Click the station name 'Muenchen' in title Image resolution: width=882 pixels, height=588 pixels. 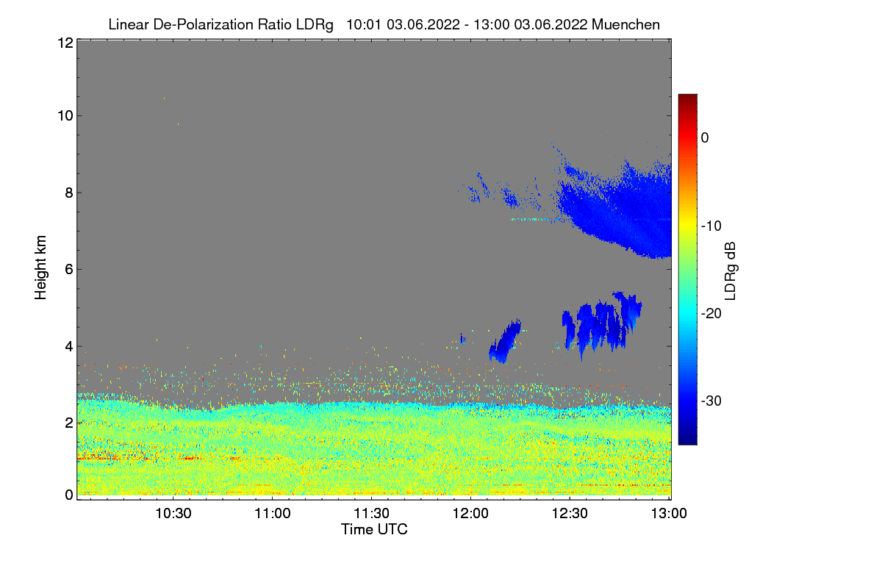tap(625, 24)
